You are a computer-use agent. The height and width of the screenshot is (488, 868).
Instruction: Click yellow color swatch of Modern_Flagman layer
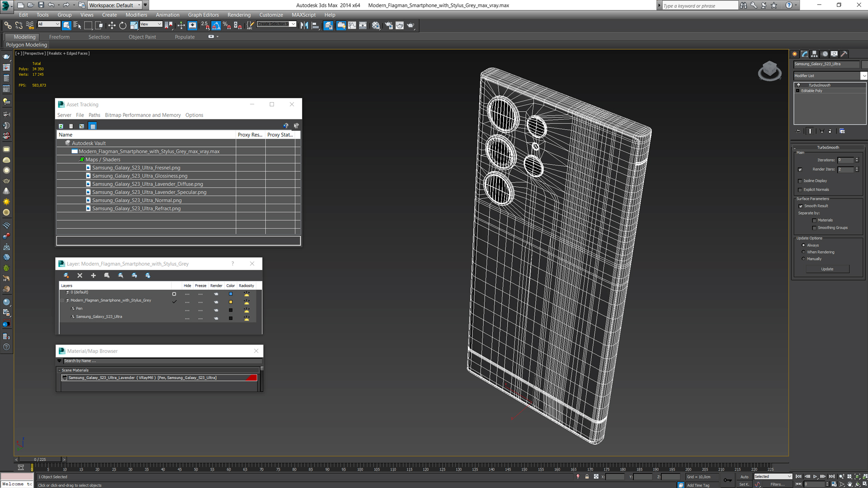231,302
